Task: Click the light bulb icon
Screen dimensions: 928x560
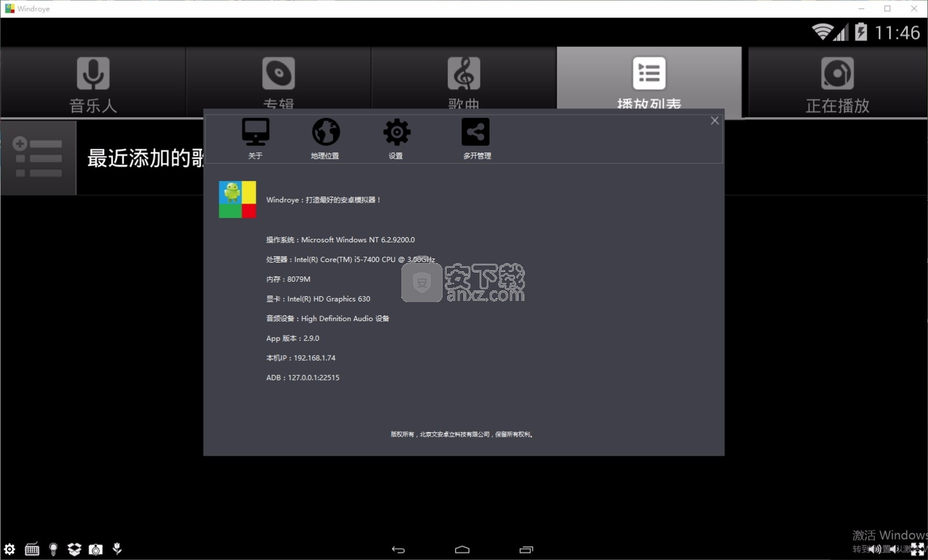Action: 53,549
